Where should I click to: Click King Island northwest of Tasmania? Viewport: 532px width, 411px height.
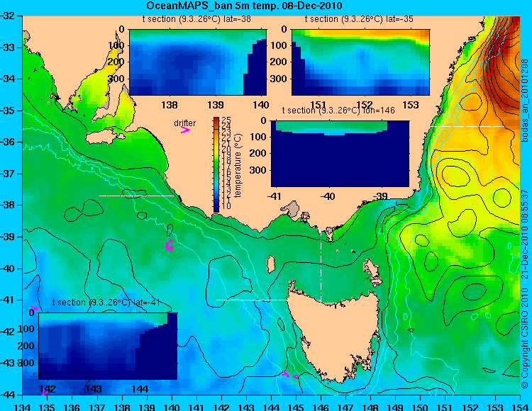271,264
